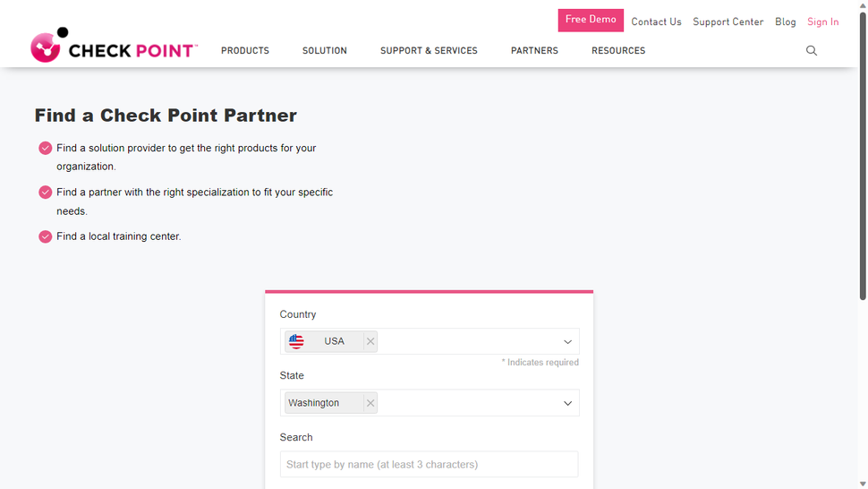868x489 pixels.
Task: Focus the partner name Search field
Action: point(429,464)
